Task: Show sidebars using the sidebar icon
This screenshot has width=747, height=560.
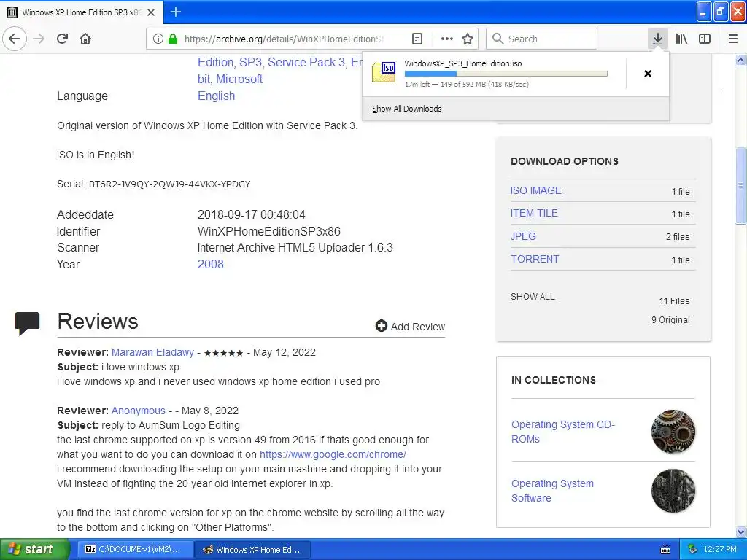Action: click(x=705, y=39)
